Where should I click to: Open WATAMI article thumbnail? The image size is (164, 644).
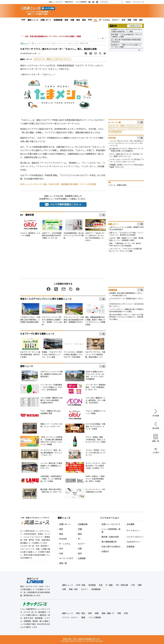click(x=29, y=415)
